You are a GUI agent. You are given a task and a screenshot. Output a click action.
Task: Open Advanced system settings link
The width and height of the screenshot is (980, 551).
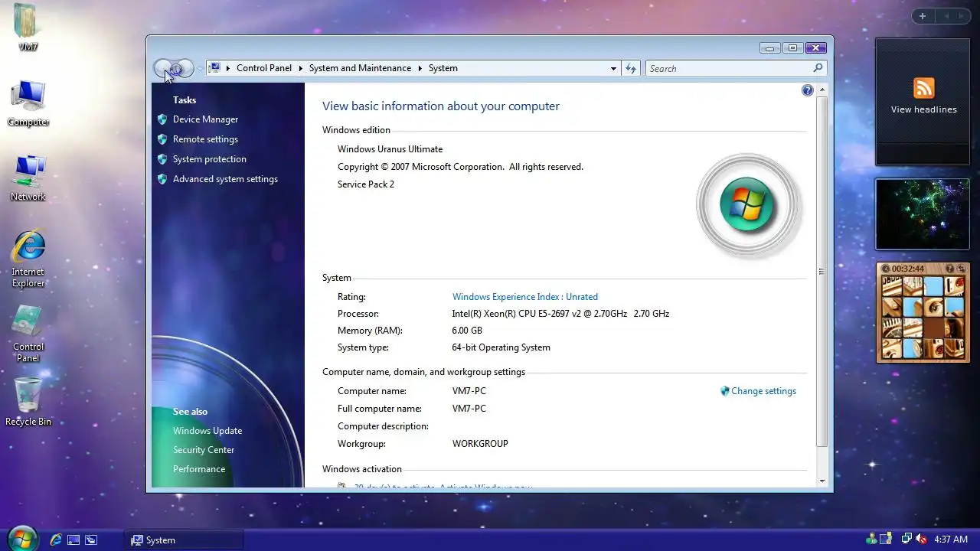point(225,179)
